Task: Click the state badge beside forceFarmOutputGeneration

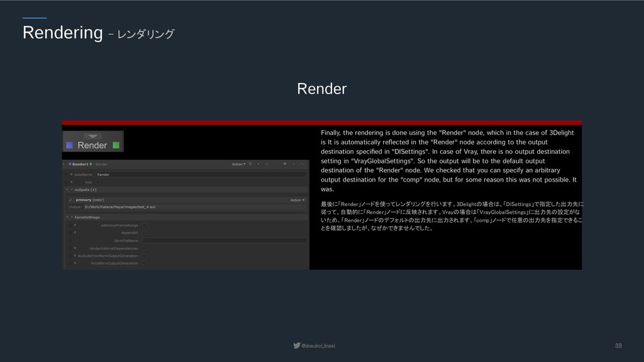Action: 75,263
